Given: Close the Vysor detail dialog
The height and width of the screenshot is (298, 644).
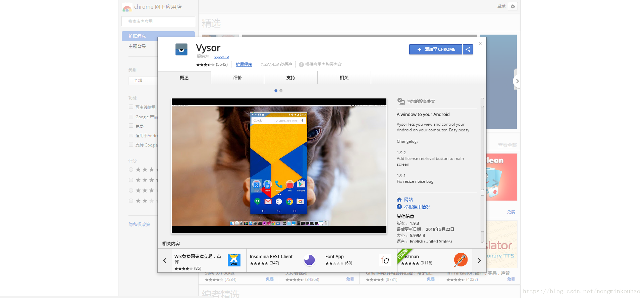Looking at the screenshot, I should pyautogui.click(x=480, y=43).
